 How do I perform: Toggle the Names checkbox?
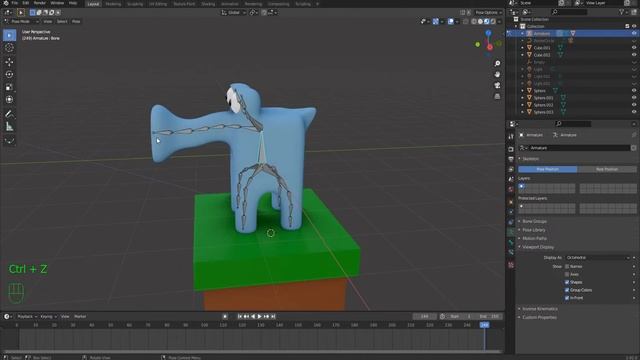coord(567,267)
